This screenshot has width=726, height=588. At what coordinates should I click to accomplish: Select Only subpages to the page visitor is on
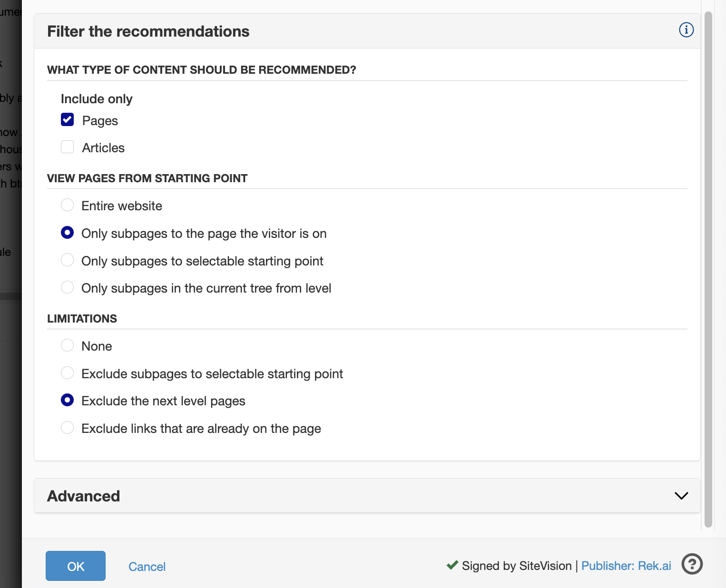pyautogui.click(x=68, y=233)
